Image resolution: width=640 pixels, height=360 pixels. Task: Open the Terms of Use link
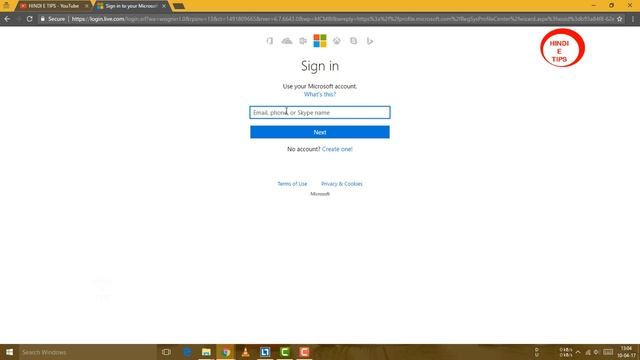coord(292,184)
